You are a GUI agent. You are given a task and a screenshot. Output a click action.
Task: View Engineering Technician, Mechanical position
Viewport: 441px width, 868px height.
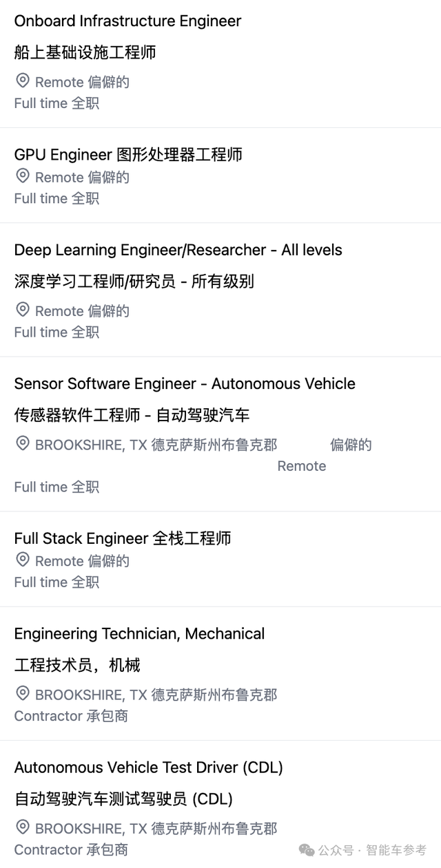click(x=139, y=633)
